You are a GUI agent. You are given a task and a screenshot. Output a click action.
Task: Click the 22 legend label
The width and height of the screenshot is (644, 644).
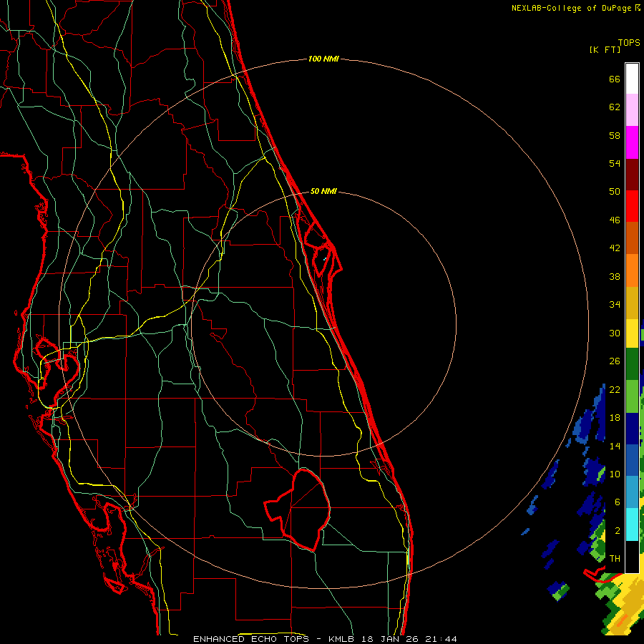pyautogui.click(x=615, y=390)
